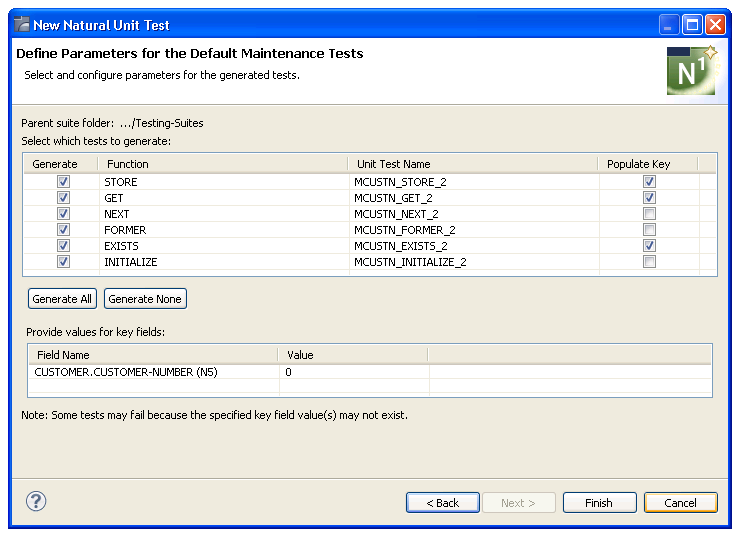
Task: Disable Populate Key for STORE row
Action: pyautogui.click(x=649, y=181)
